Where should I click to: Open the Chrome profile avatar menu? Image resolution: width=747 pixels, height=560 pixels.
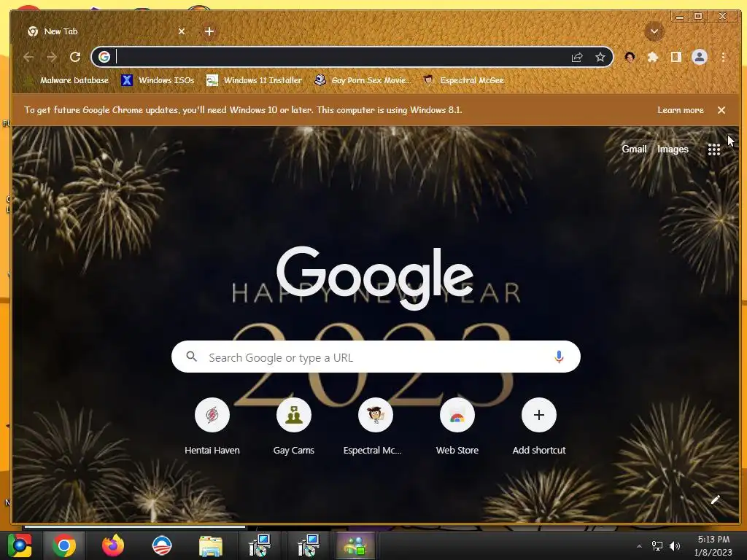tap(700, 57)
